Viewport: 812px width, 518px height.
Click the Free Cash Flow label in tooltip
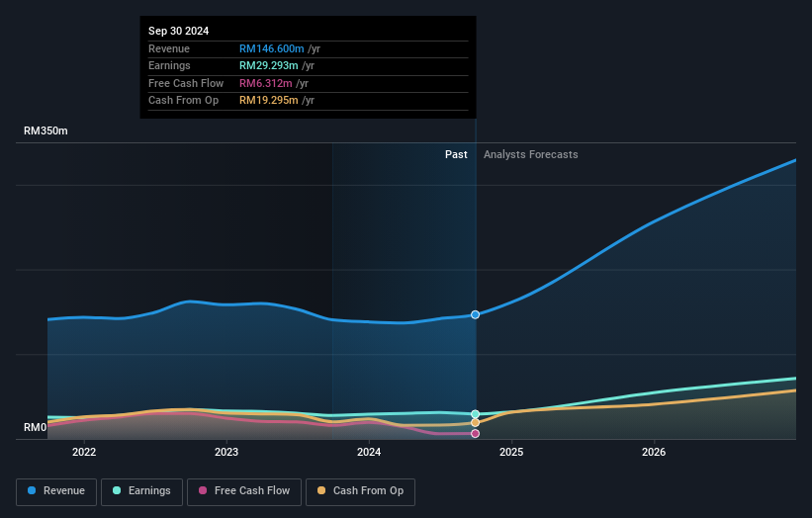(186, 83)
